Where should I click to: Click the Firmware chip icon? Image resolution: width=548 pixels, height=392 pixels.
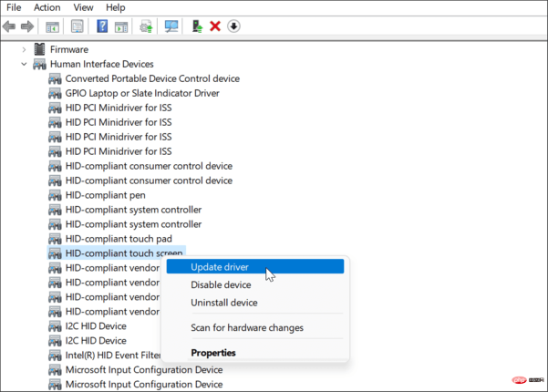coord(39,49)
